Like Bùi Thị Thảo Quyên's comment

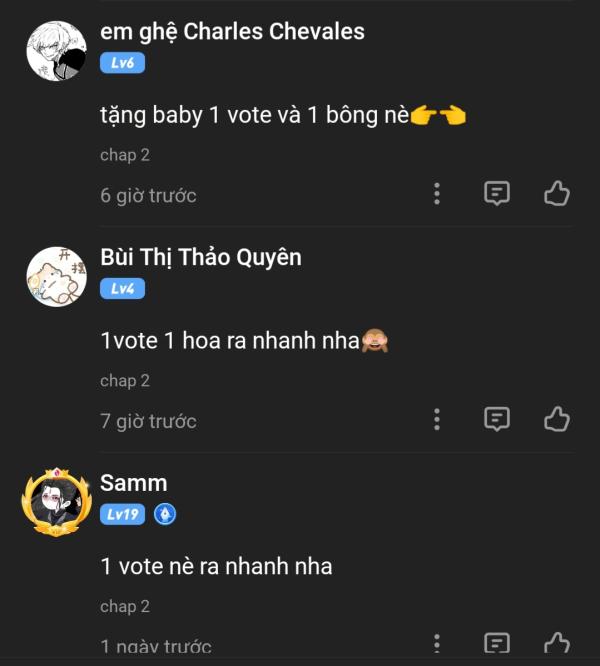pos(557,419)
